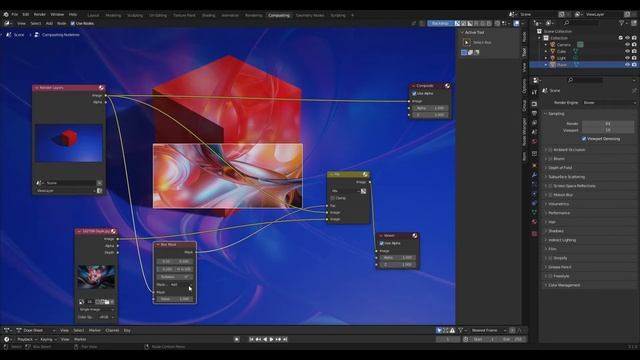Select Camera in the outliner
The height and width of the screenshot is (360, 640).
coord(564,44)
